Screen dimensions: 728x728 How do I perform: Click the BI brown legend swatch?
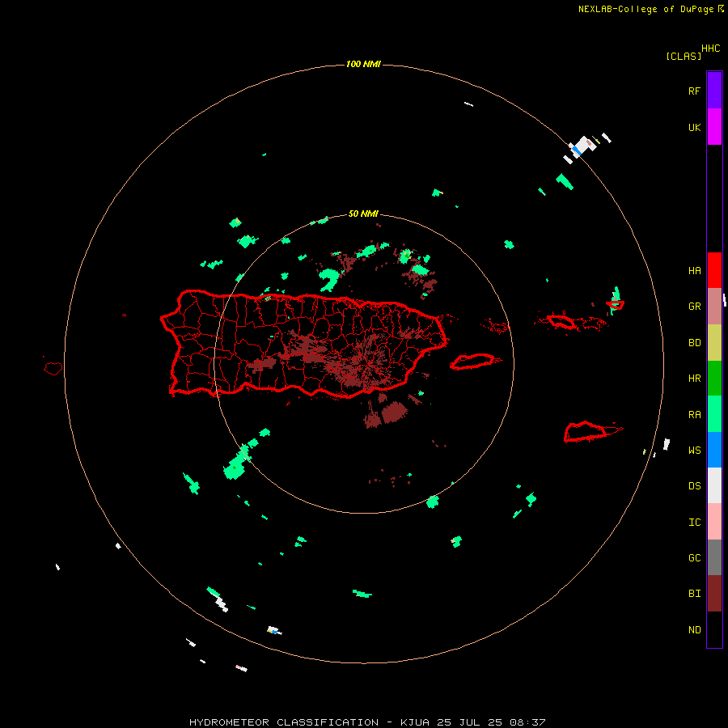[714, 594]
